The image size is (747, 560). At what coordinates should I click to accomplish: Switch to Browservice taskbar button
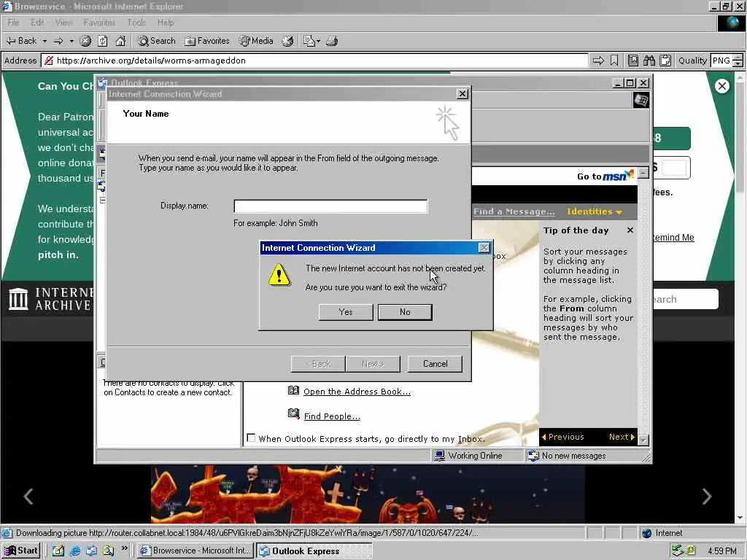[x=196, y=551]
